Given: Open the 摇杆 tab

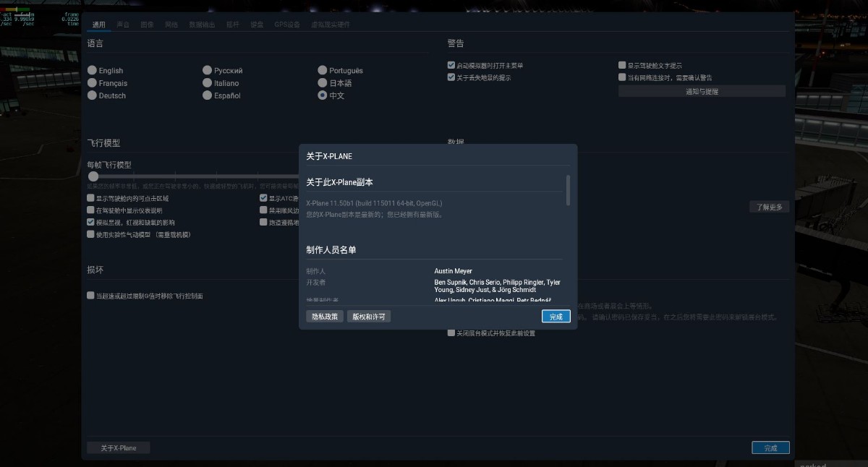Looking at the screenshot, I should (233, 25).
